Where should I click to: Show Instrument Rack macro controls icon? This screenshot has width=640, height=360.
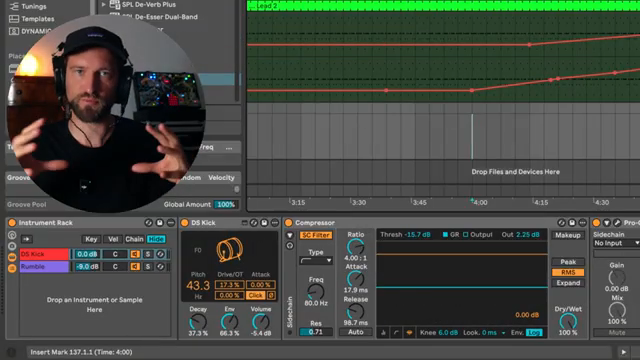click(12, 235)
